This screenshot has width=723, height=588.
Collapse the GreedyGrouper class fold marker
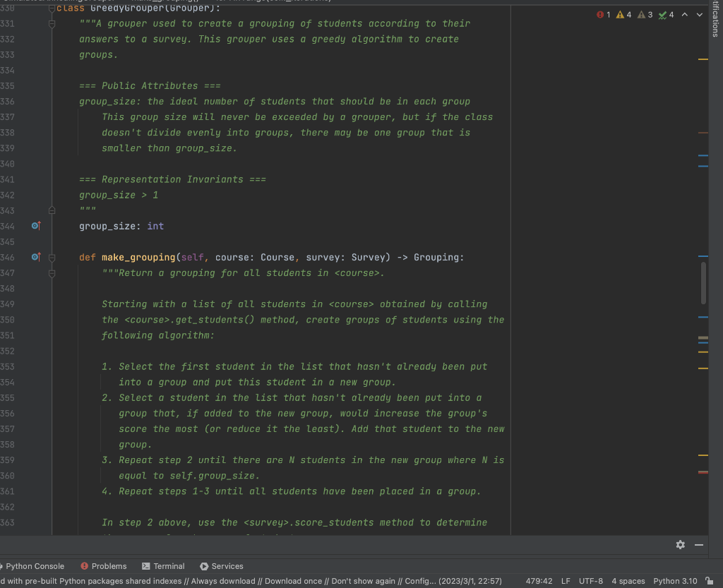(x=52, y=8)
